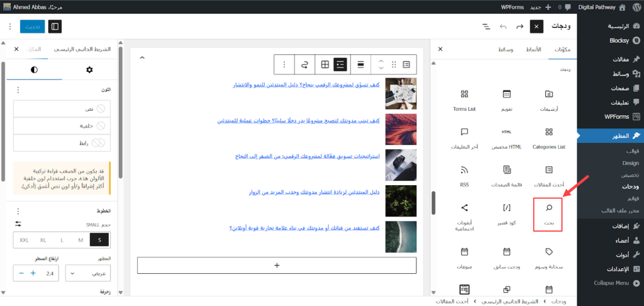Add the Shortcode (كود قصير) block
Image resolution: width=644 pixels, height=306 pixels.
tap(506, 213)
